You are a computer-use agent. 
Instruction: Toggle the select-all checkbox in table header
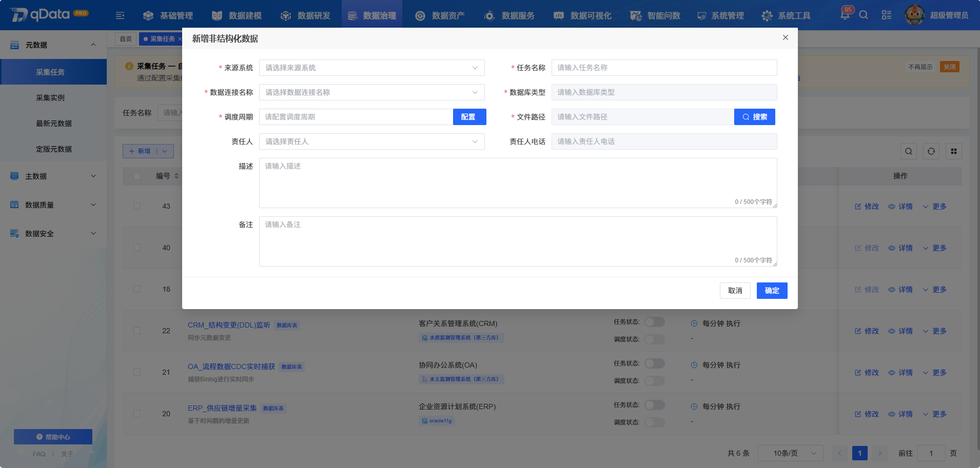pos(137,176)
